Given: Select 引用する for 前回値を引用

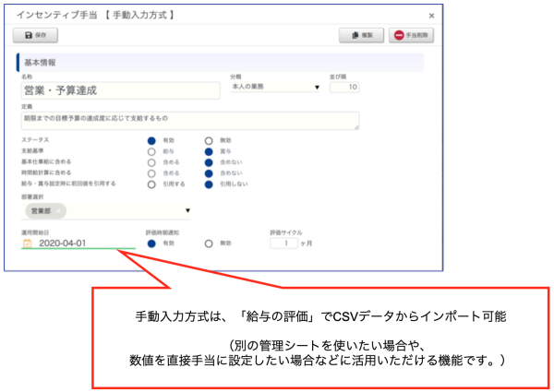Looking at the screenshot, I should click(151, 184).
